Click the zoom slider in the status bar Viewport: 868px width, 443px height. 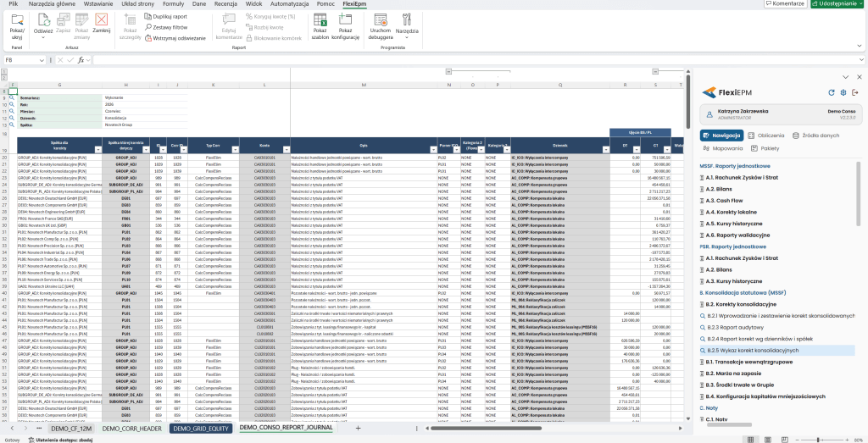818,440
